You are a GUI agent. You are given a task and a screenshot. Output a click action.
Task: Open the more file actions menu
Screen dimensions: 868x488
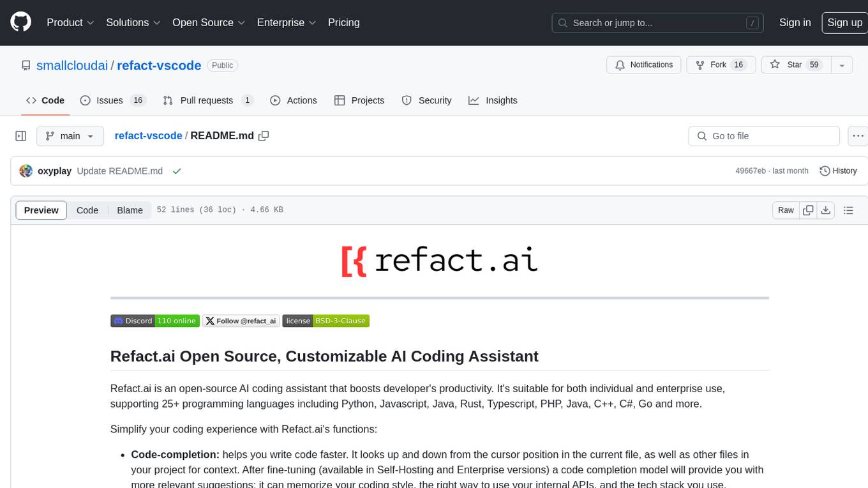pos(858,136)
